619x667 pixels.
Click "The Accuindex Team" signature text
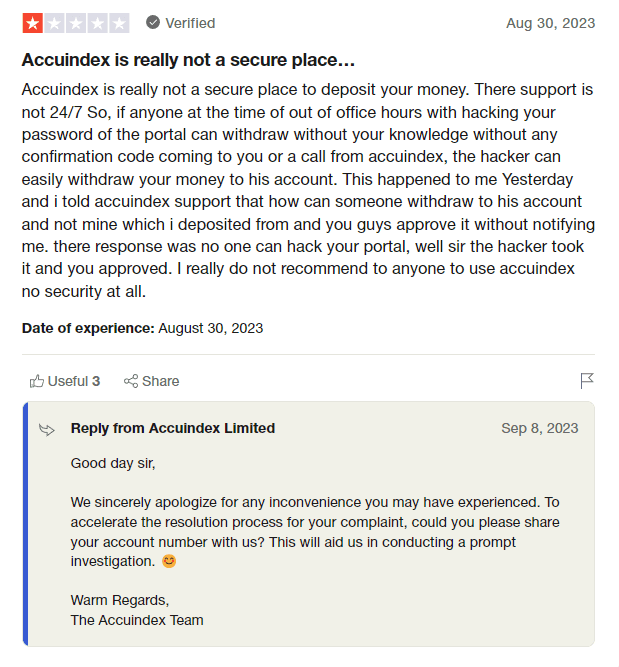(137, 620)
